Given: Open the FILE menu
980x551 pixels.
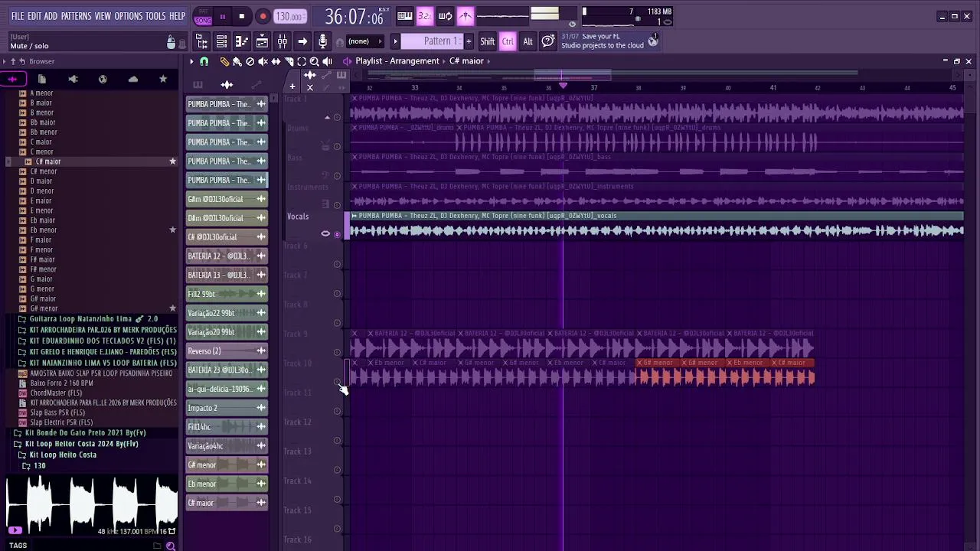Looking at the screenshot, I should pos(18,16).
